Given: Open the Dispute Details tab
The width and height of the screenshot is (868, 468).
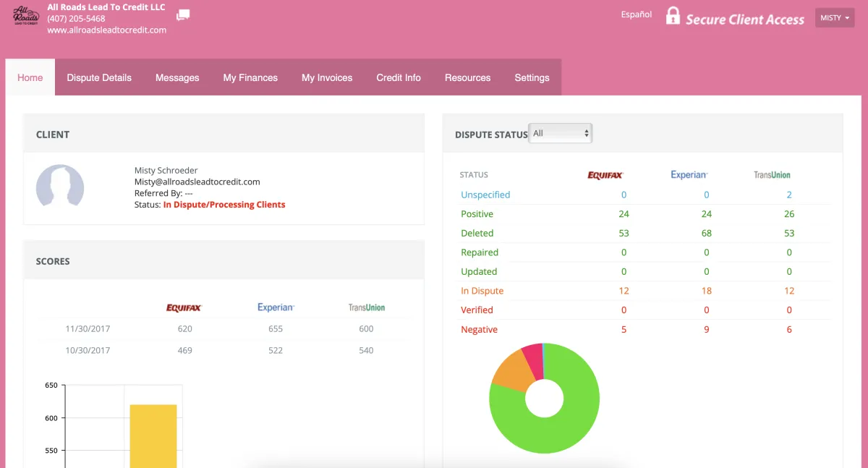Looking at the screenshot, I should coord(99,77).
